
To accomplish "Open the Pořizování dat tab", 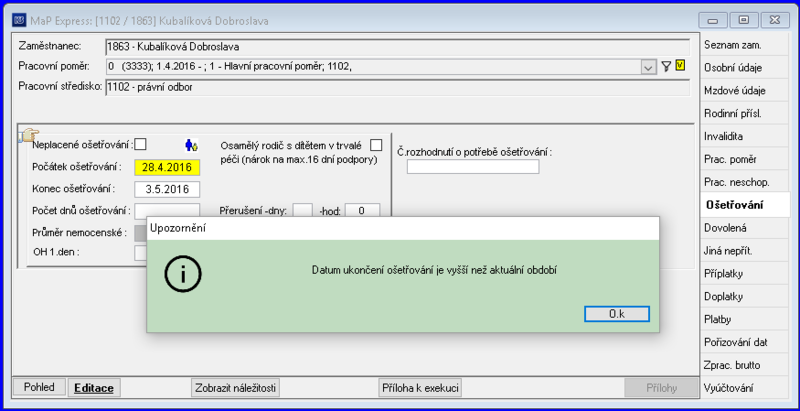I will click(745, 342).
